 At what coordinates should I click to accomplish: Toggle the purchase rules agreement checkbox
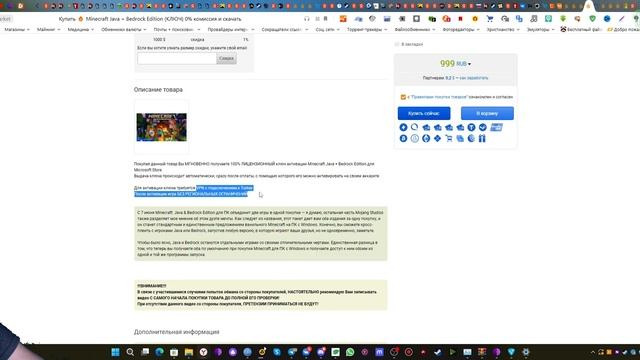tap(403, 97)
